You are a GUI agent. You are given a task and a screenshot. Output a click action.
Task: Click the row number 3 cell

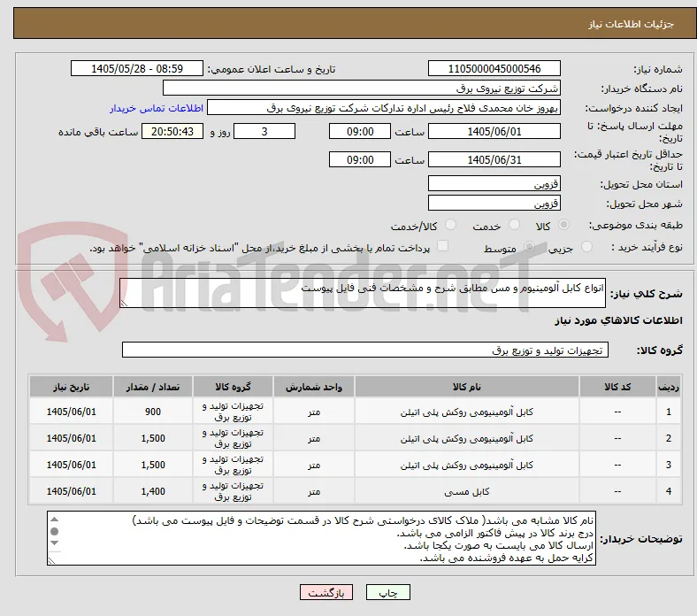pos(669,465)
